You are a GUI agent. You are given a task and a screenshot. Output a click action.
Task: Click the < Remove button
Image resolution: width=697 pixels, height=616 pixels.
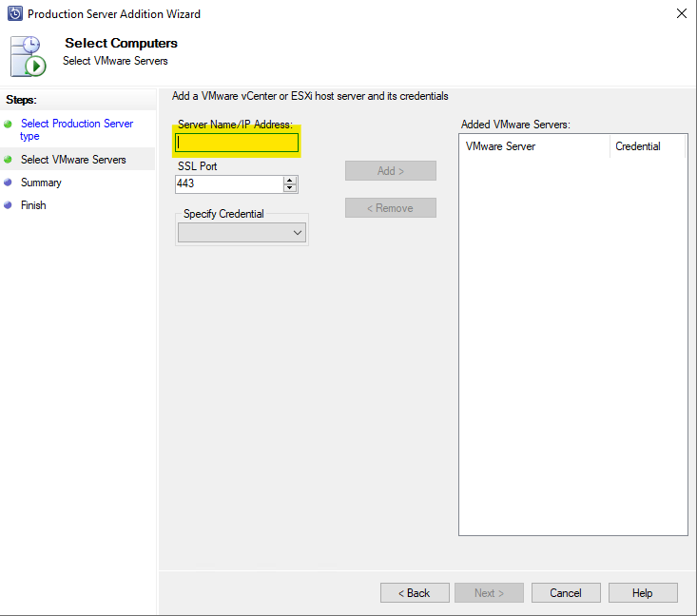(x=391, y=208)
